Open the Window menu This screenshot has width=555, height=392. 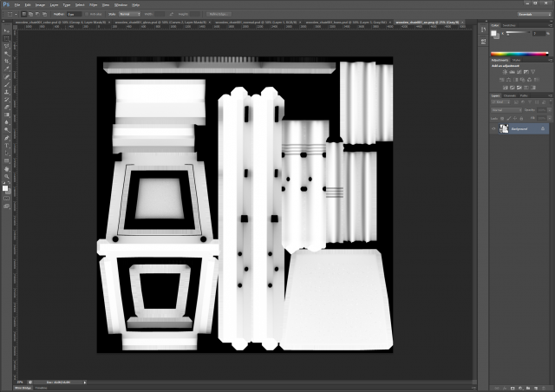click(121, 5)
